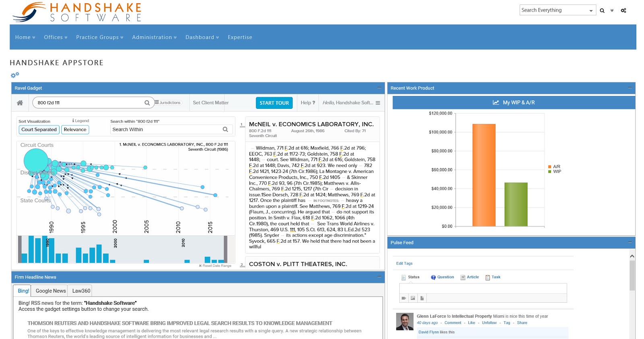Screen dimensions: 644x339
Task: Click the orange A/R bar in chart
Action: pos(484,175)
